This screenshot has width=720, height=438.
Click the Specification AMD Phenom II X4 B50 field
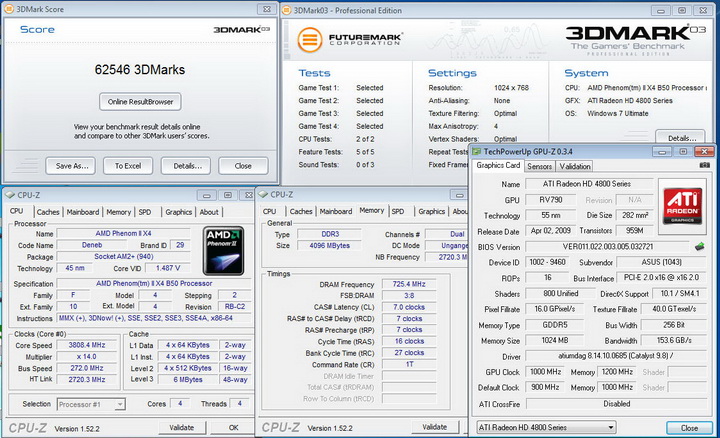point(154,284)
